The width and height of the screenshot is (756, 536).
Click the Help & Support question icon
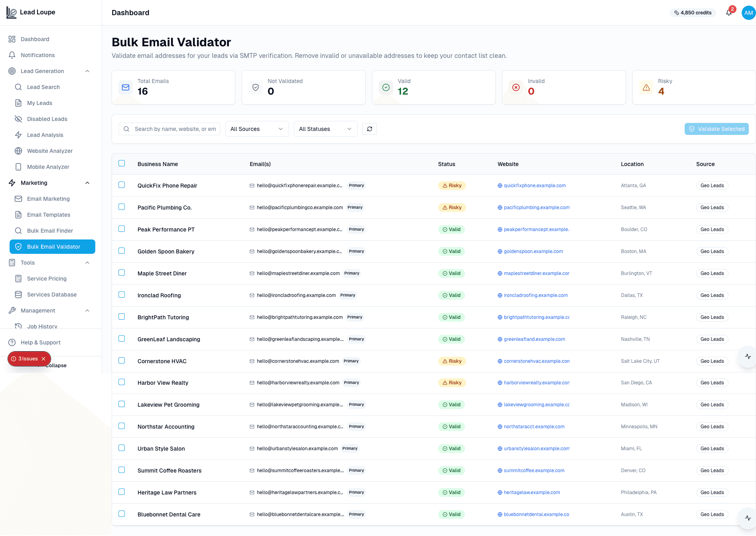tap(12, 342)
